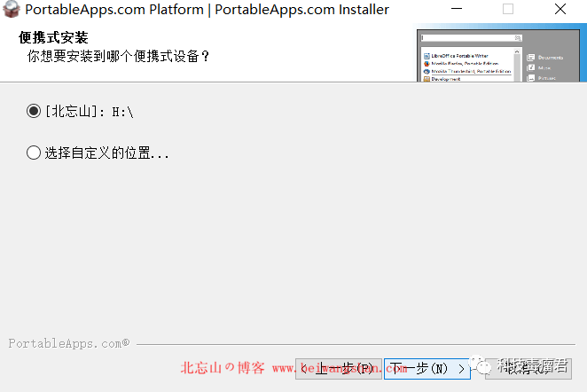The width and height of the screenshot is (587, 392).
Task: Proceed with the 下一步(N) button
Action: pos(427,368)
